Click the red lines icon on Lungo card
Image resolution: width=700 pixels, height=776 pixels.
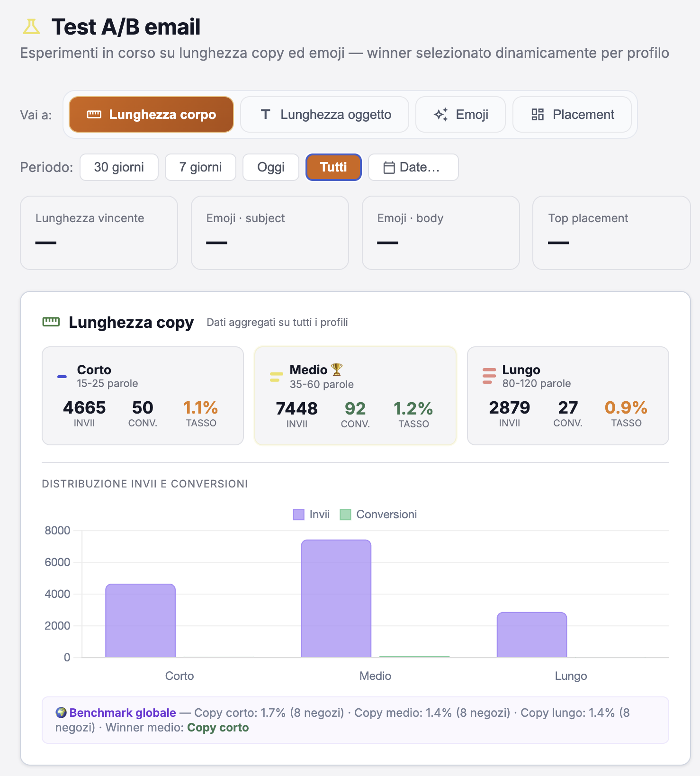click(489, 376)
